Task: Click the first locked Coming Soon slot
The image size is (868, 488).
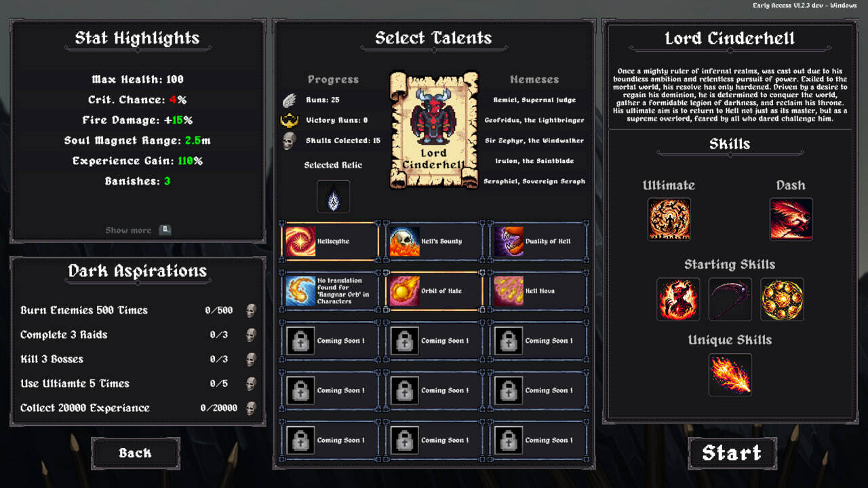Action: (x=330, y=341)
